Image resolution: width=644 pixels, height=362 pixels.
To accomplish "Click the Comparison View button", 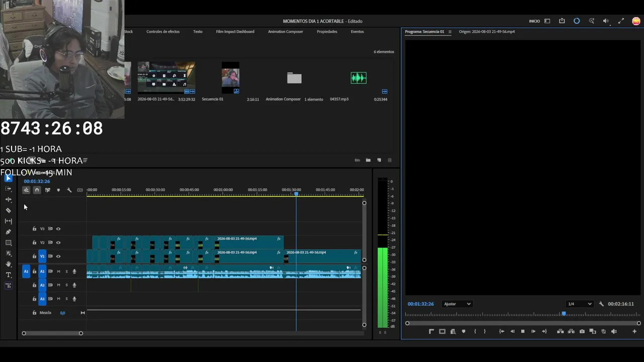I will point(593,331).
